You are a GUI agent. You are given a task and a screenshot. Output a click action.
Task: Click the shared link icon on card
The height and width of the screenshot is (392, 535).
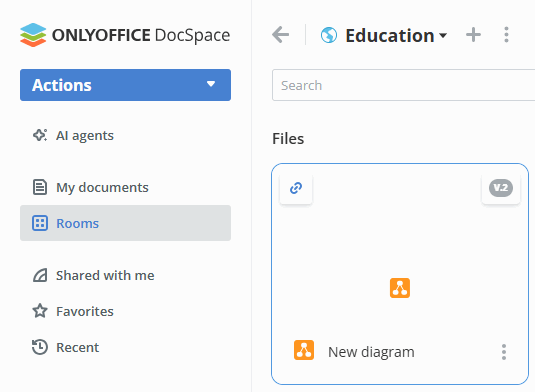click(296, 188)
